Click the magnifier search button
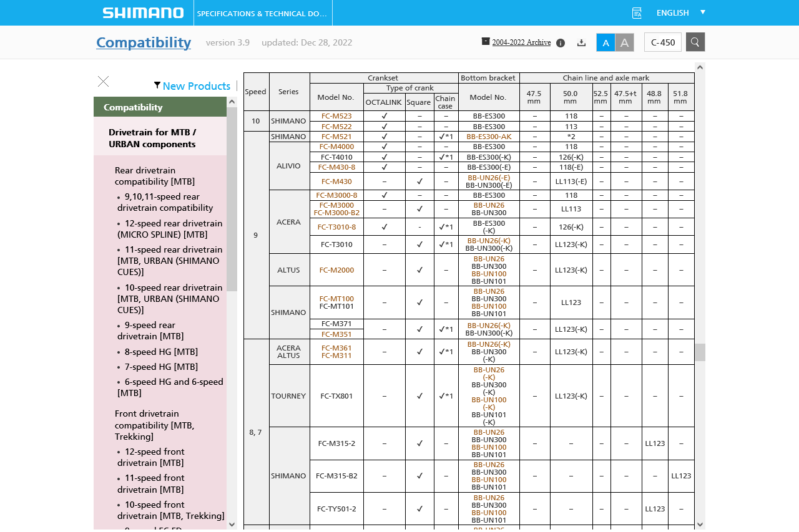799x532 pixels. point(695,42)
